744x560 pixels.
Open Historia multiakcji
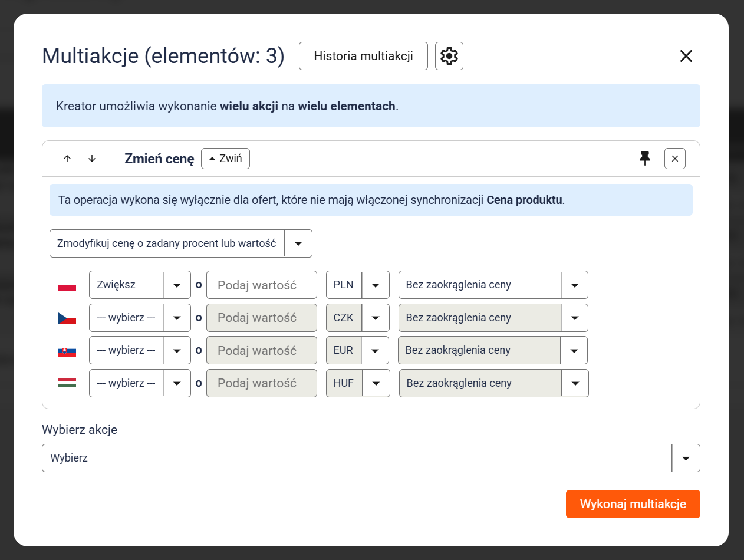pos(363,56)
